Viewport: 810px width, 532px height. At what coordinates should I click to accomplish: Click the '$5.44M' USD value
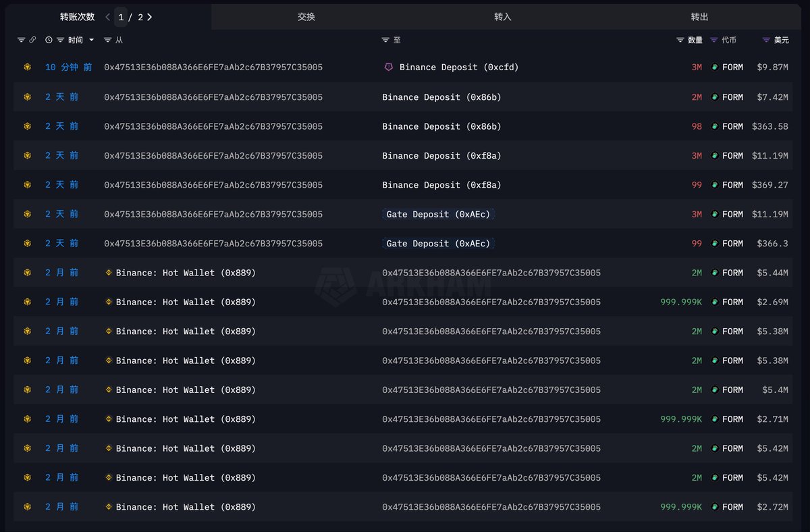pos(772,273)
